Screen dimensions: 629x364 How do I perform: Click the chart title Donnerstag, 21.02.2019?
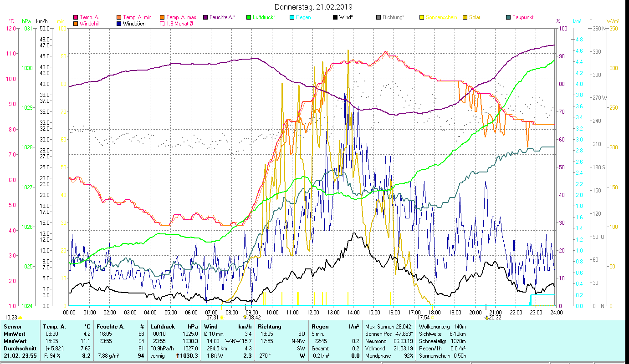coord(314,7)
